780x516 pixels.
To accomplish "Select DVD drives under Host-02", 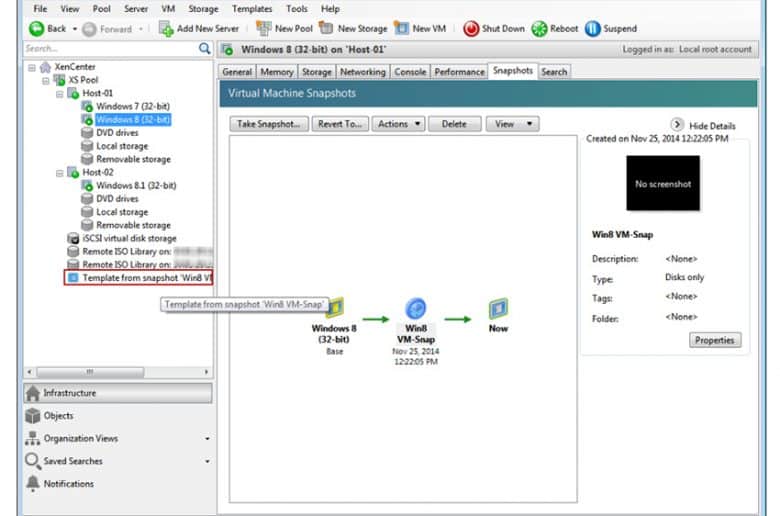I will tap(117, 199).
